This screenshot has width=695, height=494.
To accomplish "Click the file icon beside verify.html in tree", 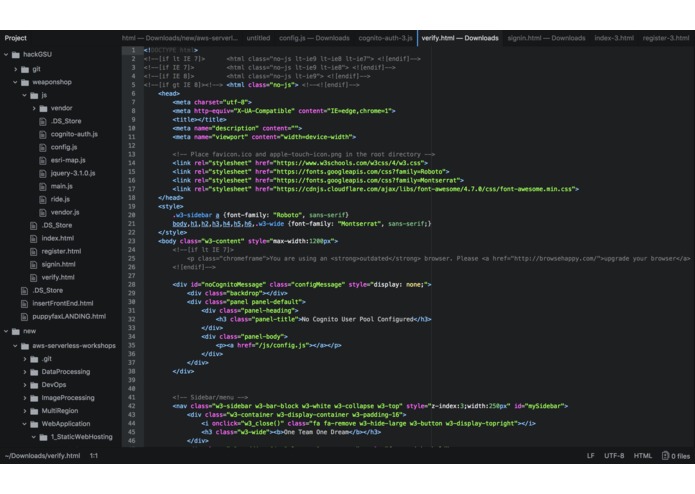I will [33, 277].
